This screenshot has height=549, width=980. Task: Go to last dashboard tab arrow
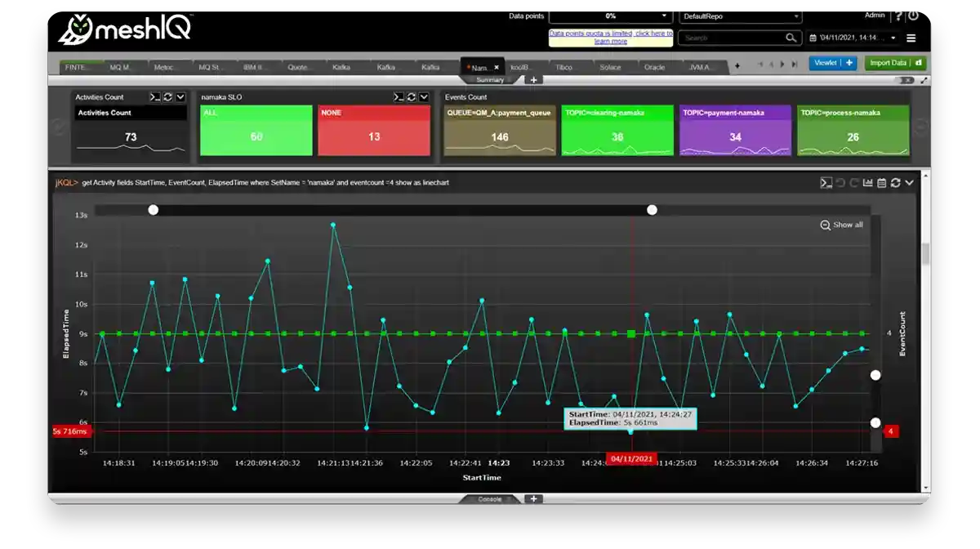point(795,64)
